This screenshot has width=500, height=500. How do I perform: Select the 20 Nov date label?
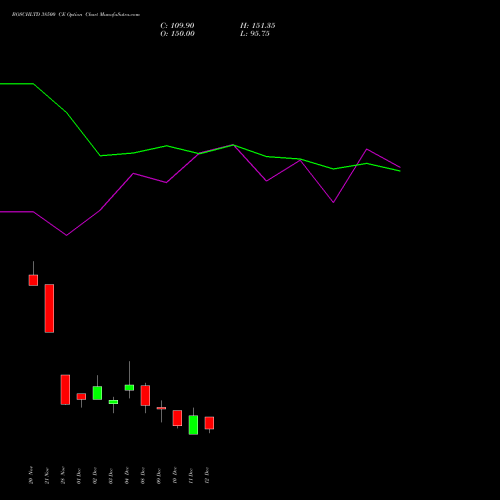pyautogui.click(x=31, y=475)
